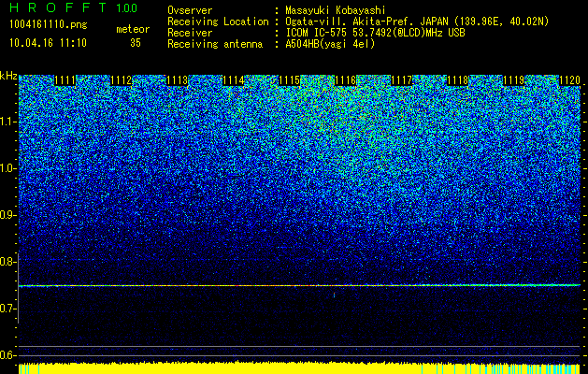Click the 1117 time marker

click(x=401, y=80)
